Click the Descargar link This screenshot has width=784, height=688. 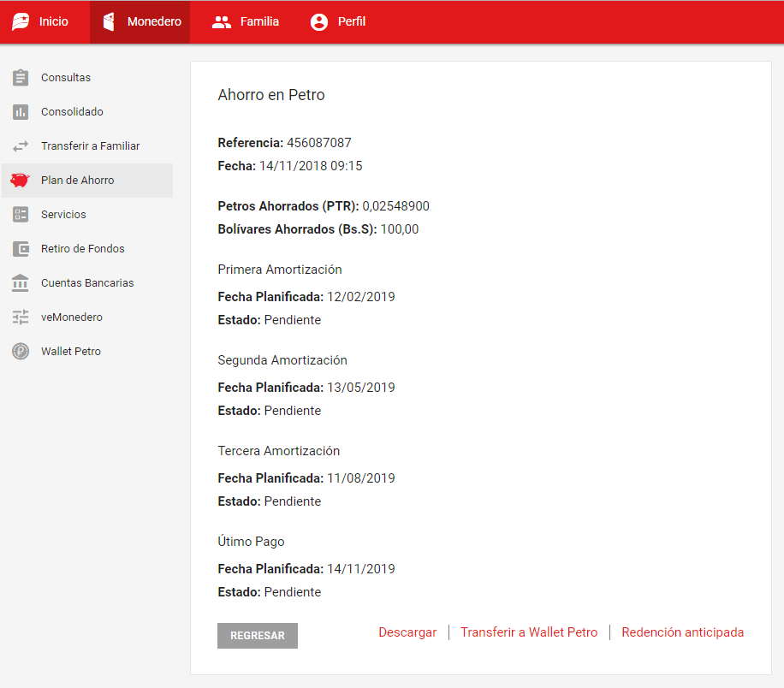coord(407,632)
